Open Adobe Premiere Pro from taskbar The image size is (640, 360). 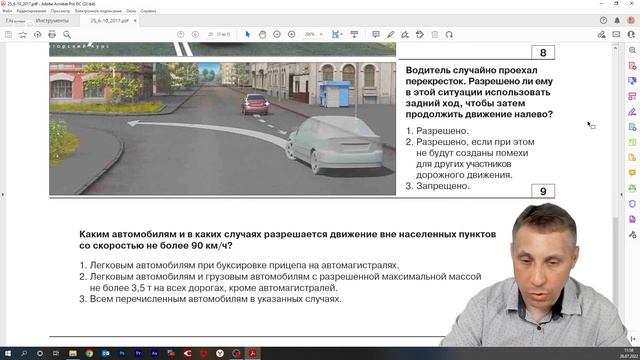click(x=138, y=353)
